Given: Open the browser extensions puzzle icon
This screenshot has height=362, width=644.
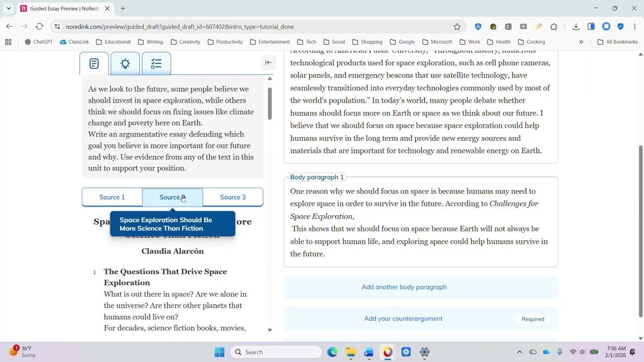Looking at the screenshot, I should pos(554,27).
